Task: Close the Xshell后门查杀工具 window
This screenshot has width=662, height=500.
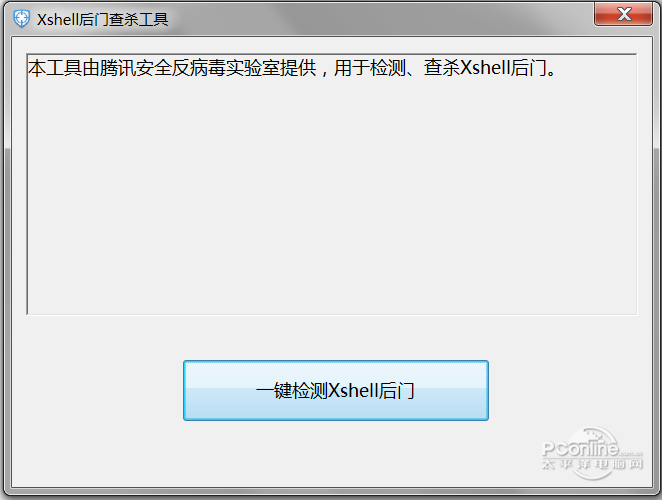Action: [623, 14]
